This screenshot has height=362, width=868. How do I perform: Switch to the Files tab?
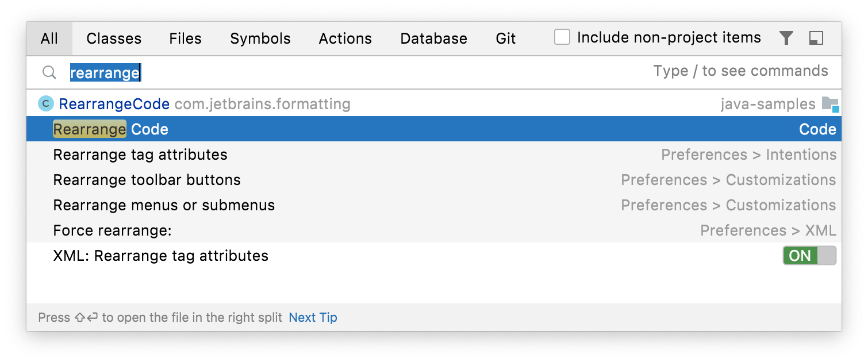[185, 38]
